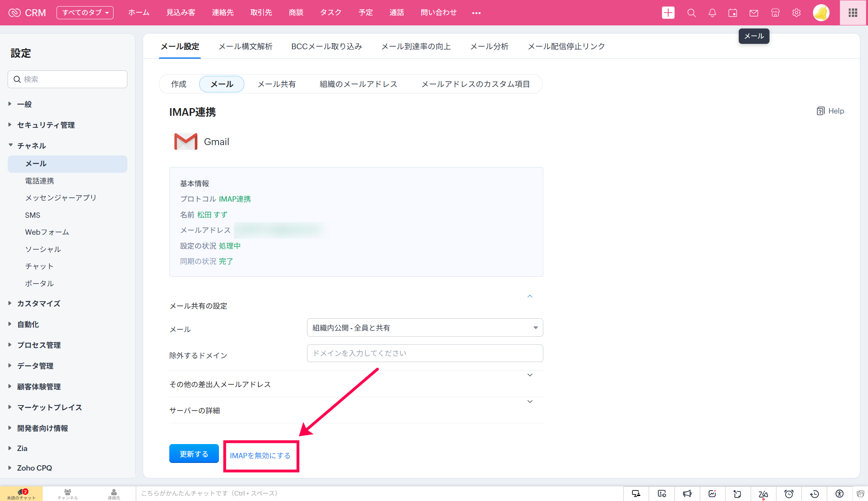The height and width of the screenshot is (501, 868).
Task: Click the IMAPを無効にする link
Action: (260, 456)
